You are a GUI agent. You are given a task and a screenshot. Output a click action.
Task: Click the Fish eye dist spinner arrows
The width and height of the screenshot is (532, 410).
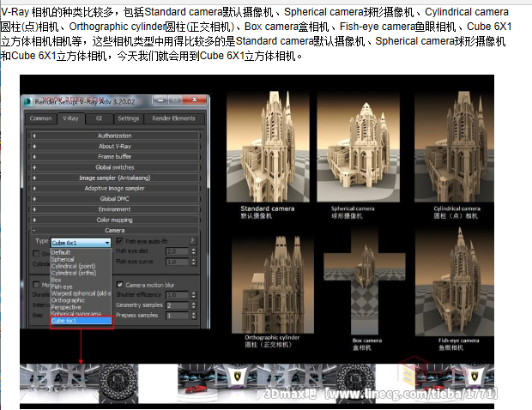click(x=193, y=251)
